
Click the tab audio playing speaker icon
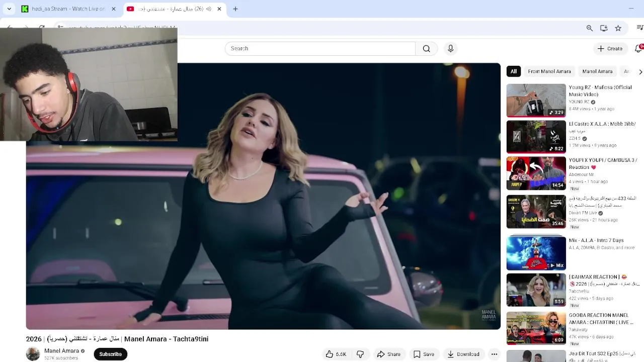point(208,9)
